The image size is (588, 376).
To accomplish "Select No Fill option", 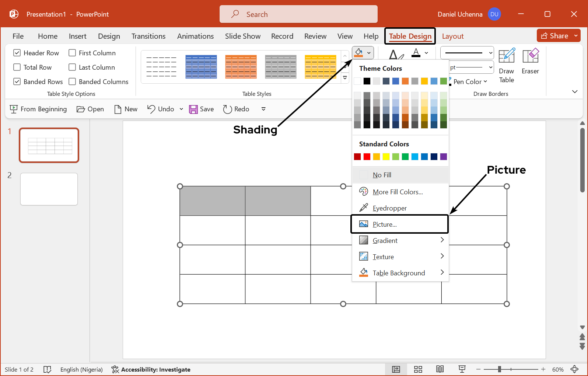I will point(382,175).
